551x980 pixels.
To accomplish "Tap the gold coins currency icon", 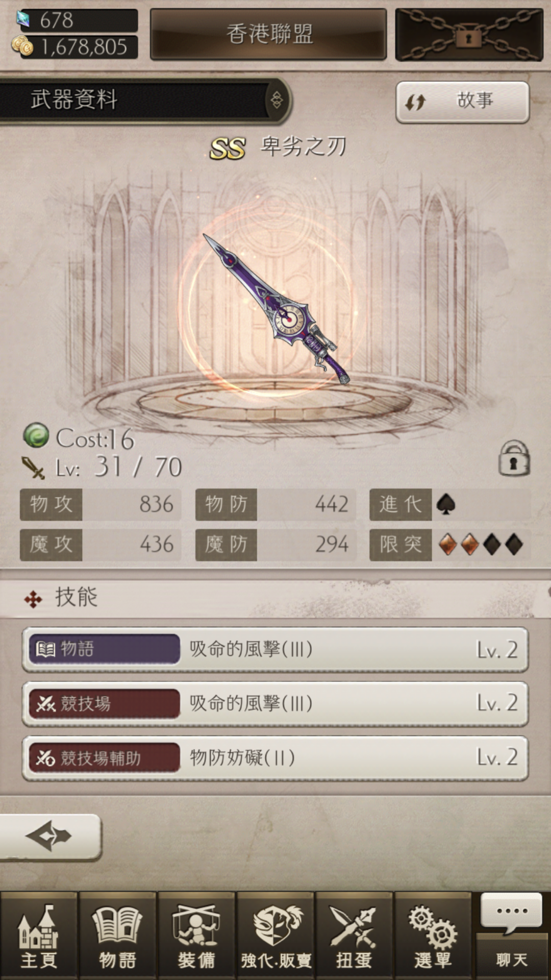I will [x=22, y=46].
